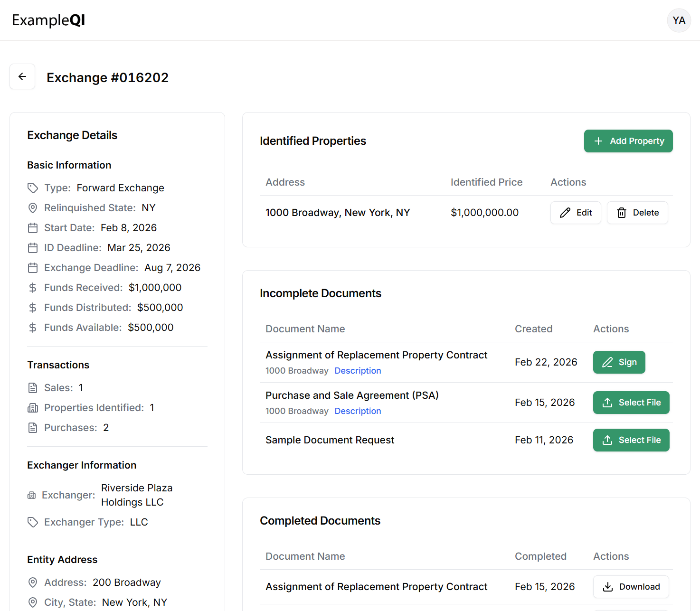Click the building icon beside Properties Identified
This screenshot has height=611, width=700.
click(x=32, y=407)
